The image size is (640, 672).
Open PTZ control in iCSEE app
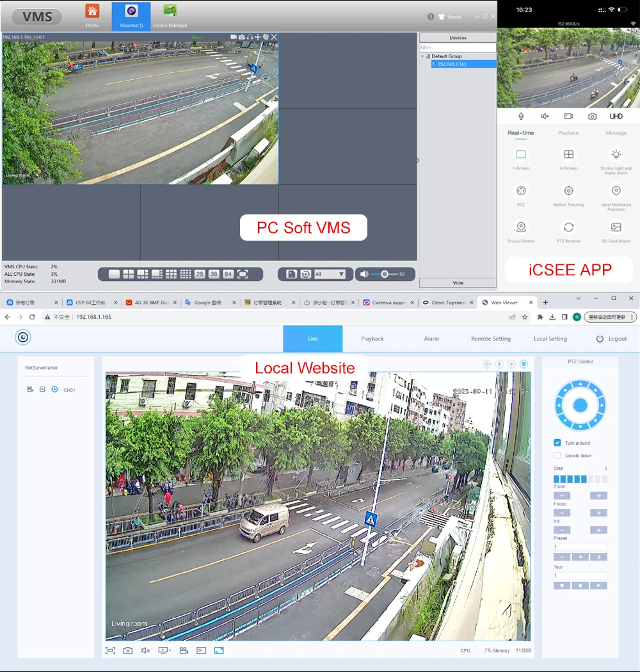click(x=521, y=195)
